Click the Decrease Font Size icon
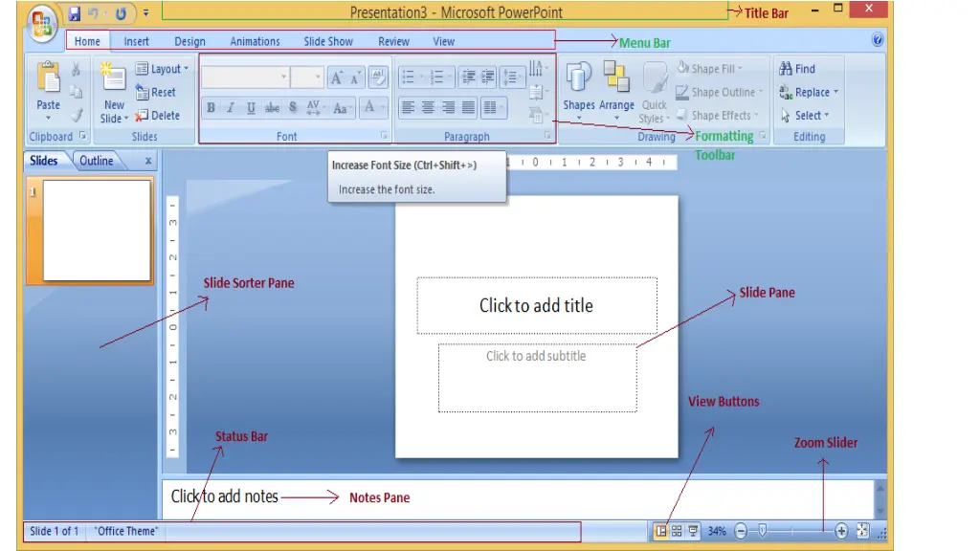Viewport: 980px width, 551px height. [x=356, y=77]
